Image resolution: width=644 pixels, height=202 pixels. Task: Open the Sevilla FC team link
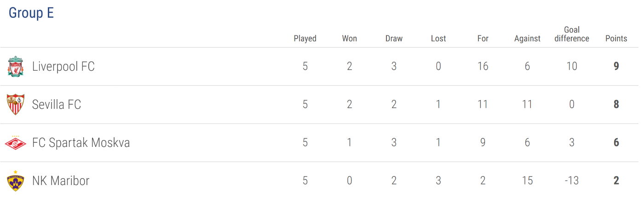(57, 105)
